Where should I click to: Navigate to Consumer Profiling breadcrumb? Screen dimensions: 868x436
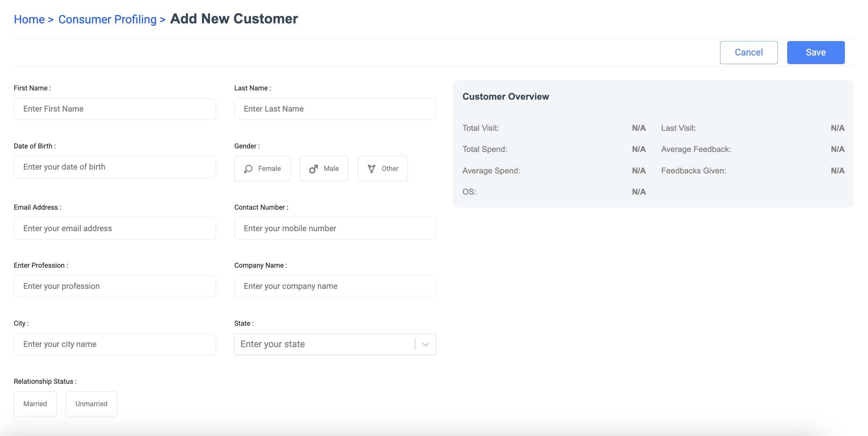point(107,20)
